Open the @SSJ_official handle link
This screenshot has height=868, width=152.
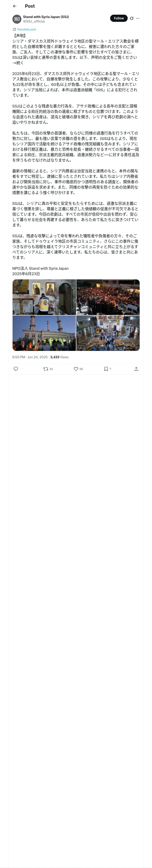click(x=34, y=21)
